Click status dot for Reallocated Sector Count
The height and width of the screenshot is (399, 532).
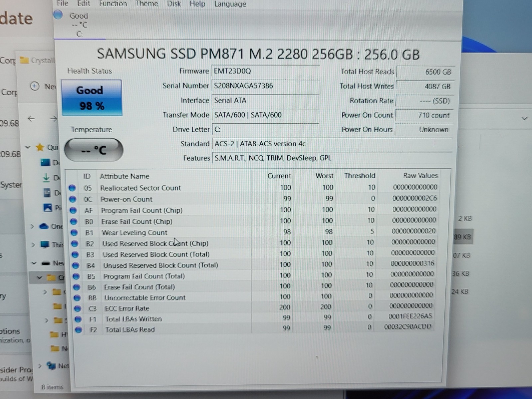pyautogui.click(x=72, y=188)
